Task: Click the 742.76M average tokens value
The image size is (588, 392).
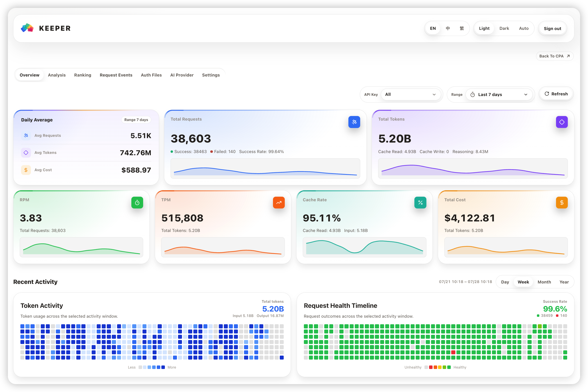Action: [135, 153]
